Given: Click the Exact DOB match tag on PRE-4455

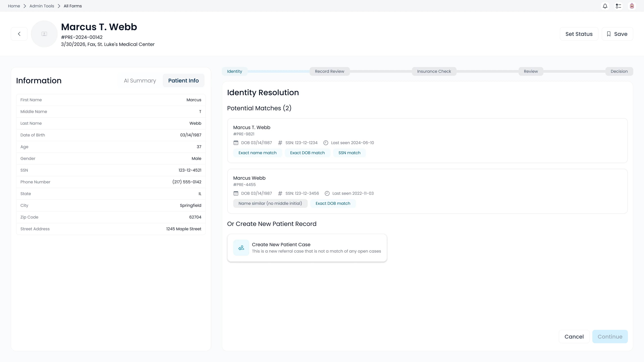Looking at the screenshot, I should (x=333, y=204).
